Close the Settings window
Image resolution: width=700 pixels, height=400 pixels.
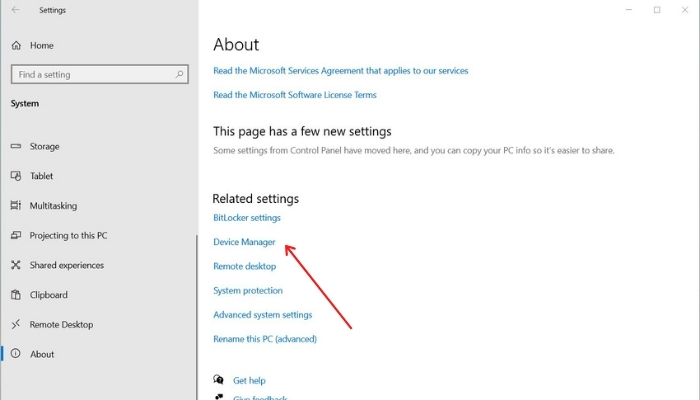click(x=685, y=9)
